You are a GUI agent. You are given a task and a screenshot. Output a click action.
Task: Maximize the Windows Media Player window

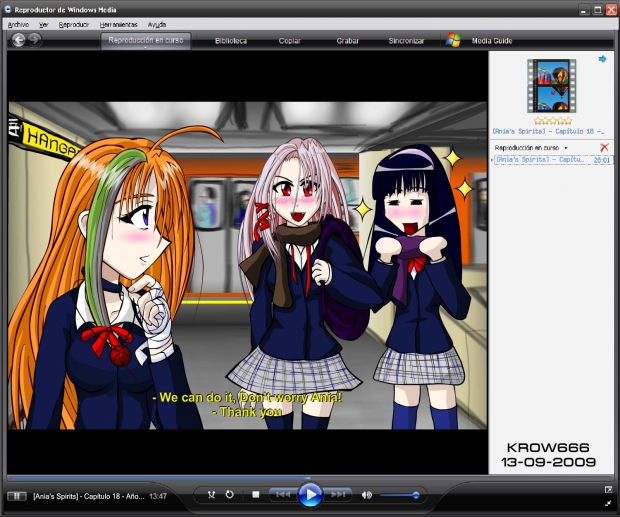click(x=598, y=10)
